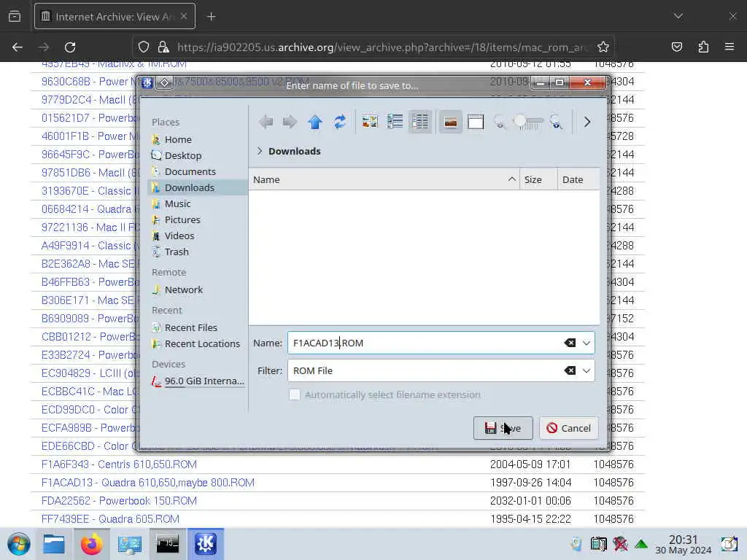747x560 pixels.
Task: Click the site padlock icon
Action: (163, 47)
